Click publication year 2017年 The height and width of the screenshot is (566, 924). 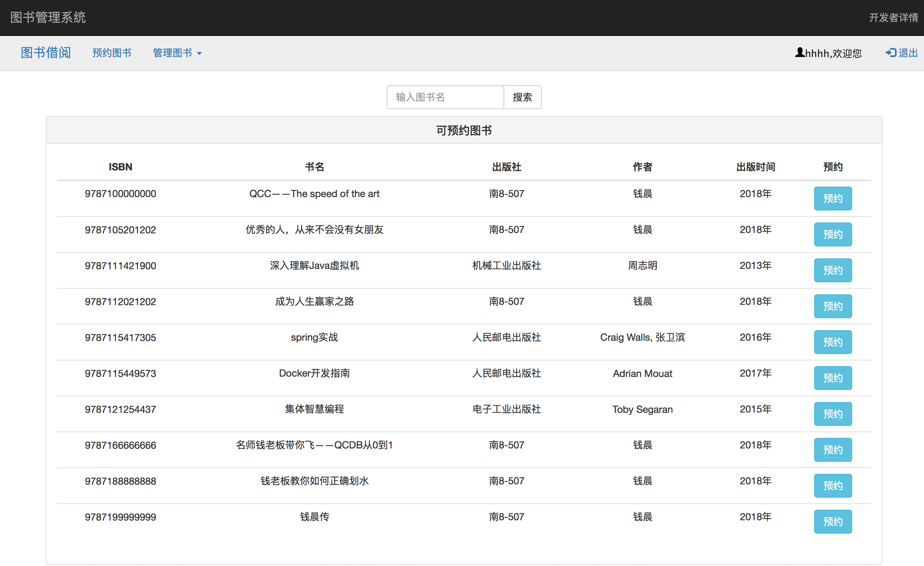click(x=755, y=373)
